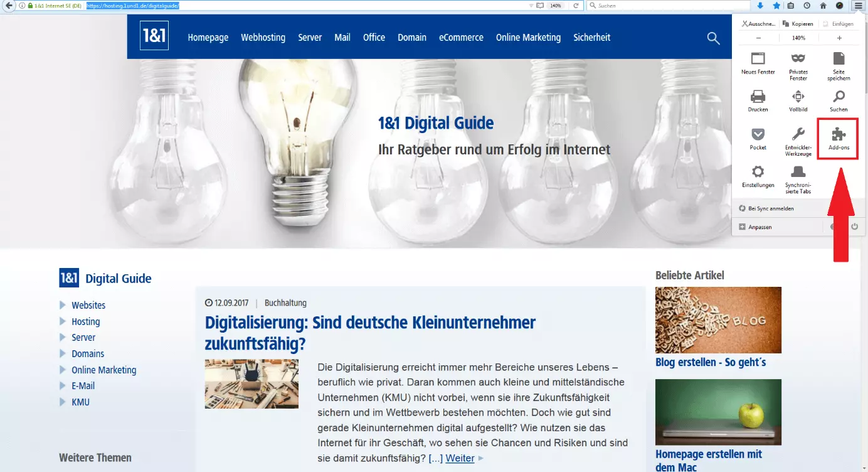Click the Digital Guide sidebar logo heading
This screenshot has height=472, width=868.
[x=105, y=278]
